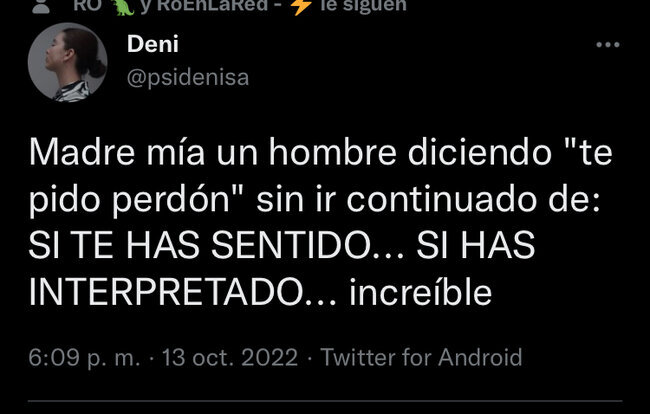Image resolution: width=650 pixels, height=414 pixels.
Task: Click the word 'INTERPRETADO...' in tweet
Action: pos(182,292)
